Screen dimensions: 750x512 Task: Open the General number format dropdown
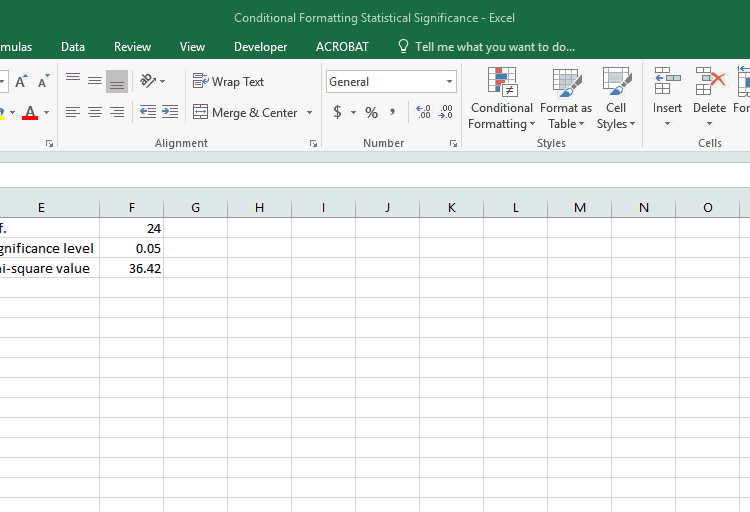[449, 82]
